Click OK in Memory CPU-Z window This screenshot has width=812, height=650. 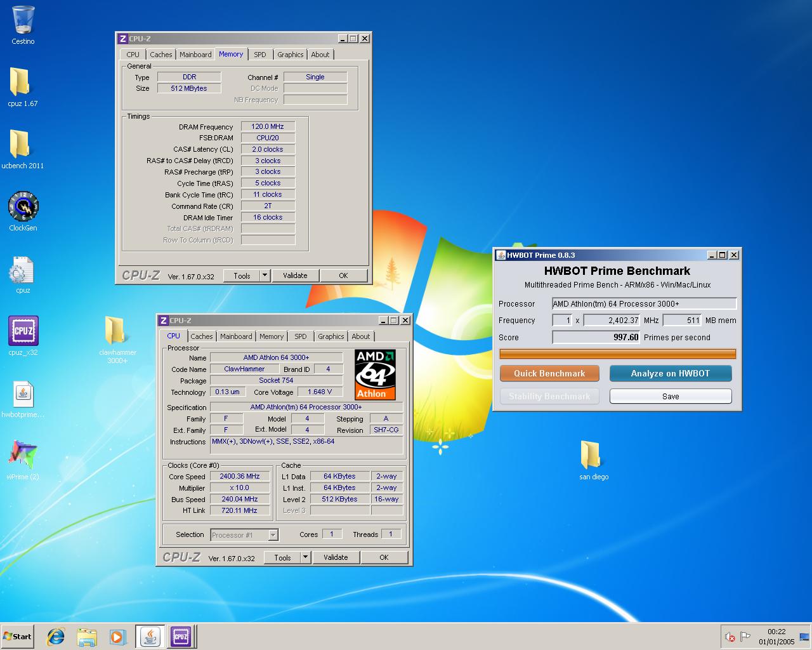point(343,275)
